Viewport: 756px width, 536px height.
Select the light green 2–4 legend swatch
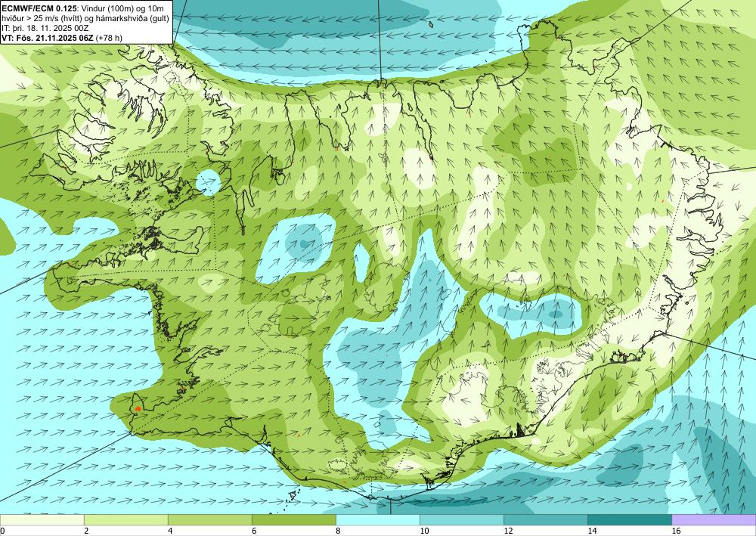pos(125,519)
